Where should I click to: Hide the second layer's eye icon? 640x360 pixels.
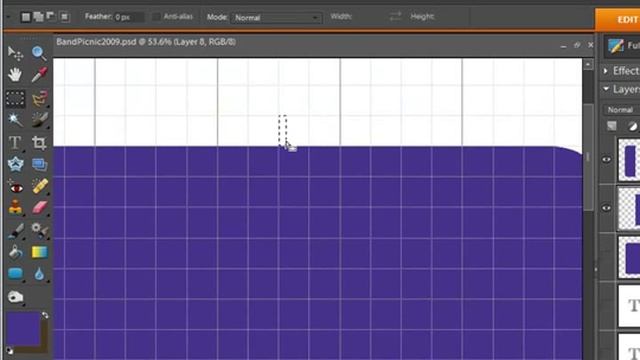click(x=607, y=208)
